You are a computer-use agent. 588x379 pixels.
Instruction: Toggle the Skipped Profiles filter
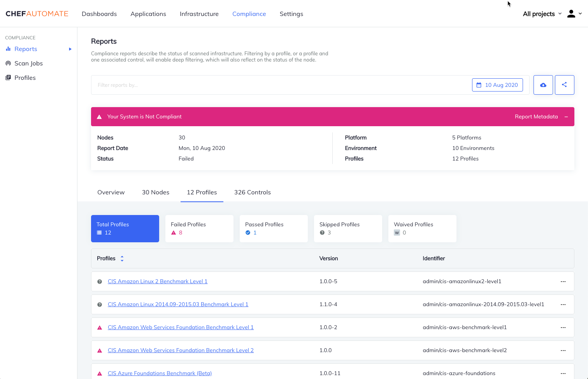click(348, 229)
